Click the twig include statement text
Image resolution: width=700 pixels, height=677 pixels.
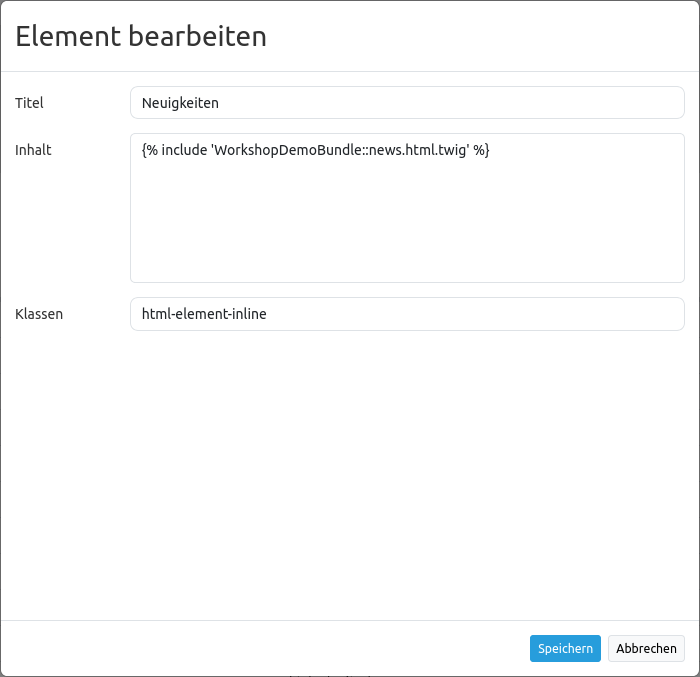coord(315,150)
